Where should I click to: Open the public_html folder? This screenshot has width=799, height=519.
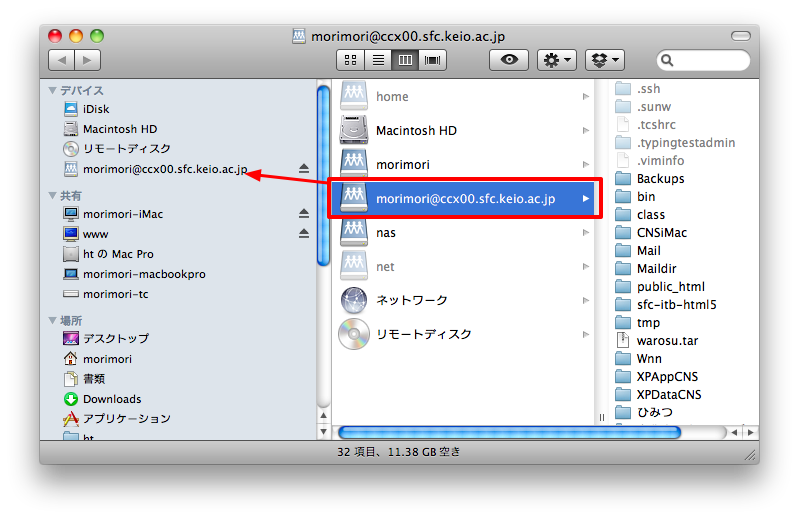coord(670,287)
